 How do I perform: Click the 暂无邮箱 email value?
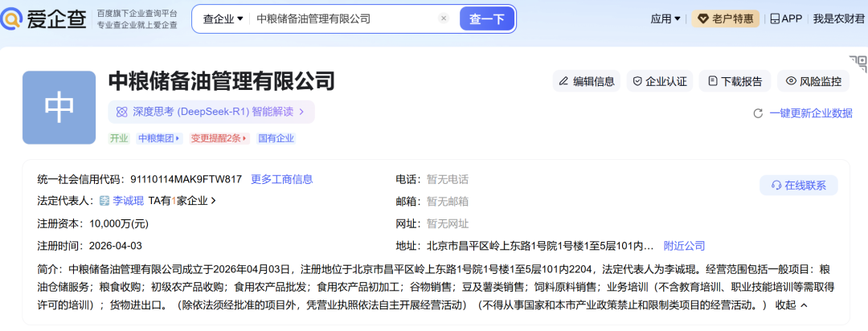[x=448, y=202]
